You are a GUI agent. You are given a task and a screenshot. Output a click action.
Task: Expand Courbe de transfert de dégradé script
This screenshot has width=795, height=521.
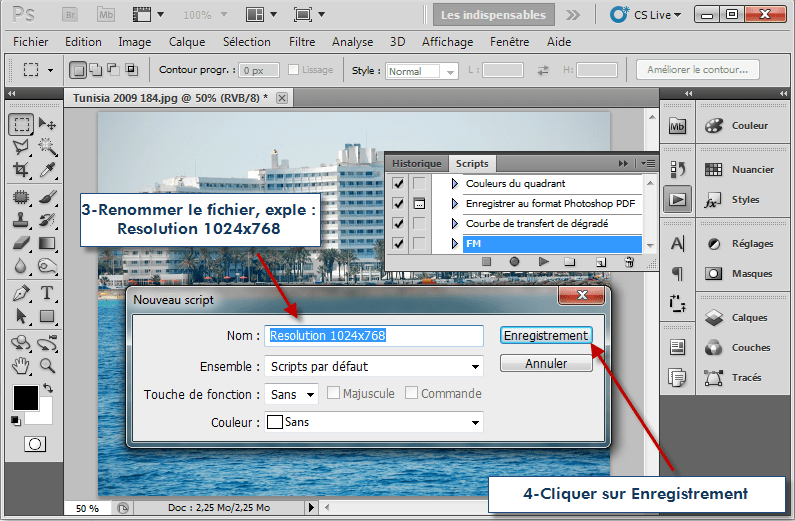(x=455, y=224)
